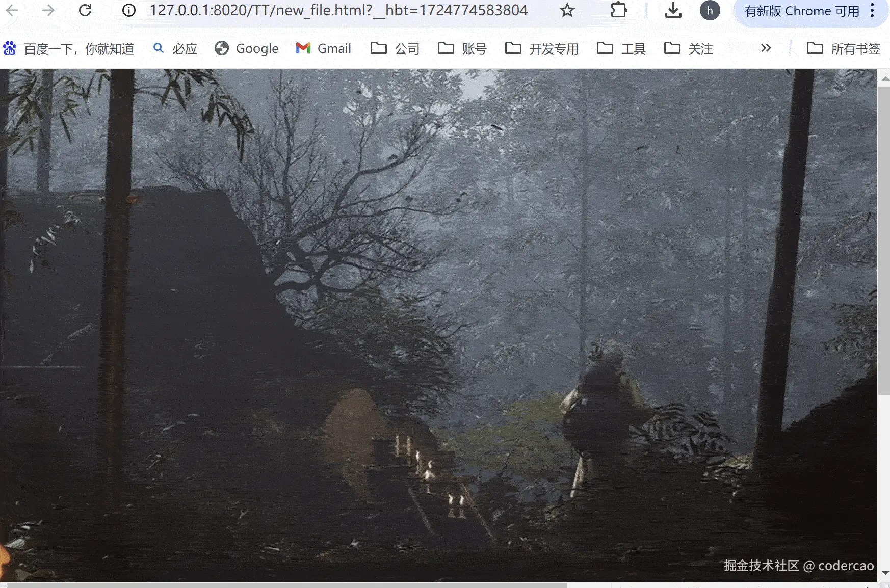Viewport: 890px width, 588px height.
Task: Click the horizontal scrollbar thumb
Action: point(287,585)
